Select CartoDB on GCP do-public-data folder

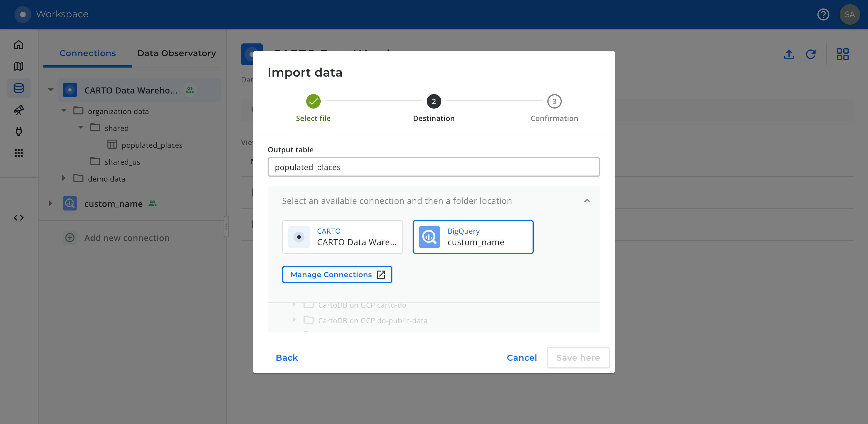pos(373,321)
